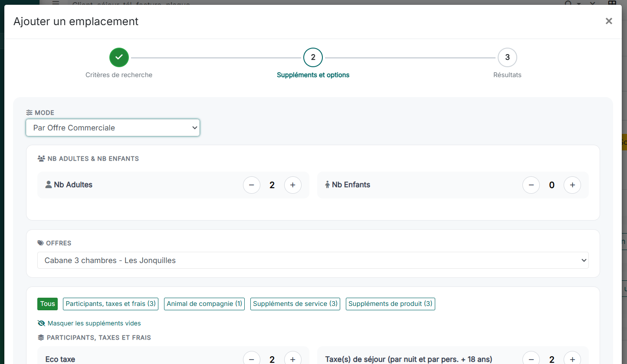Open the Offres dropdown Cabane 3 chambres
Viewport: 627px width, 364px height.
click(x=313, y=260)
